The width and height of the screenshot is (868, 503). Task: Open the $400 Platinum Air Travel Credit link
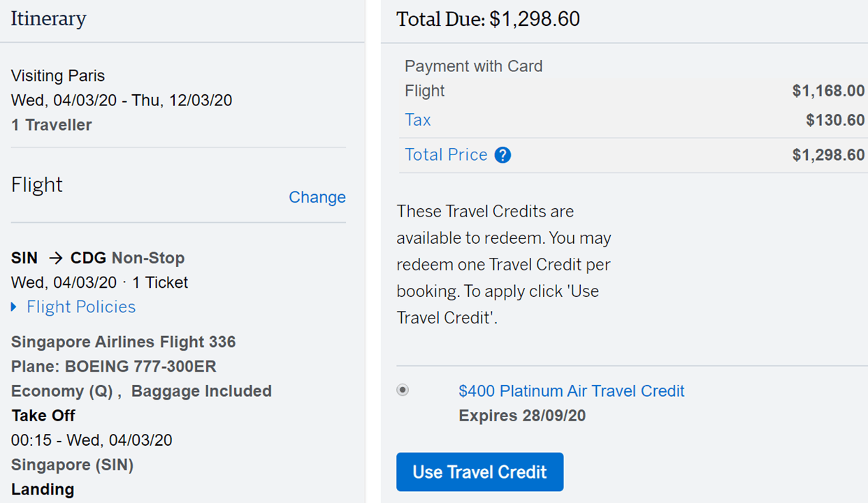point(571,391)
